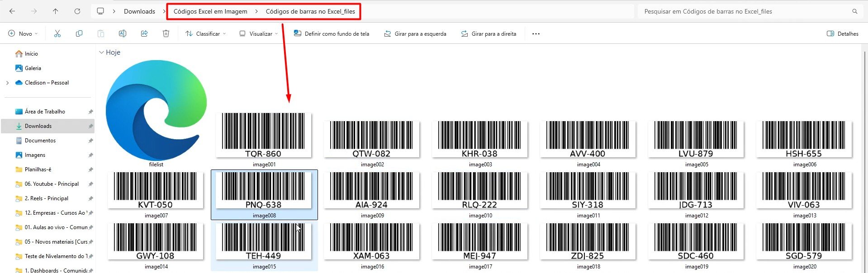Viewport: 868px width, 273px height.
Task: Open the Novo dropdown menu
Action: pyautogui.click(x=23, y=33)
